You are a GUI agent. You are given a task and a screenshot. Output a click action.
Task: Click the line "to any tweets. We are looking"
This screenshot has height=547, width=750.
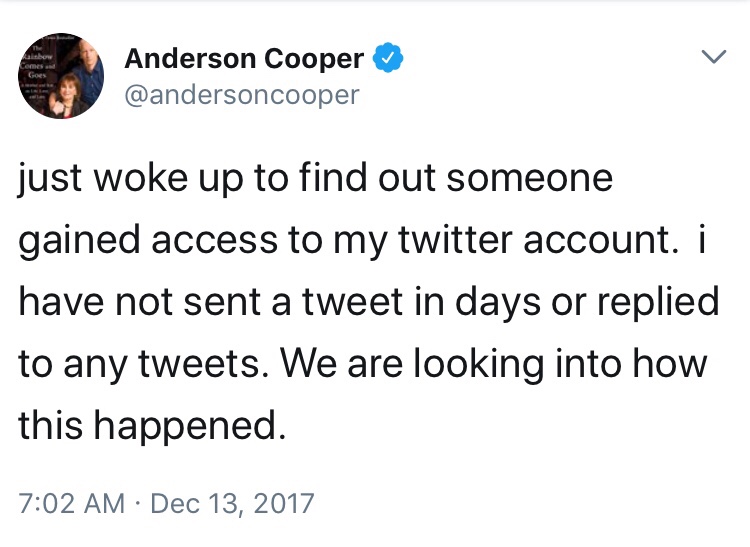362,362
